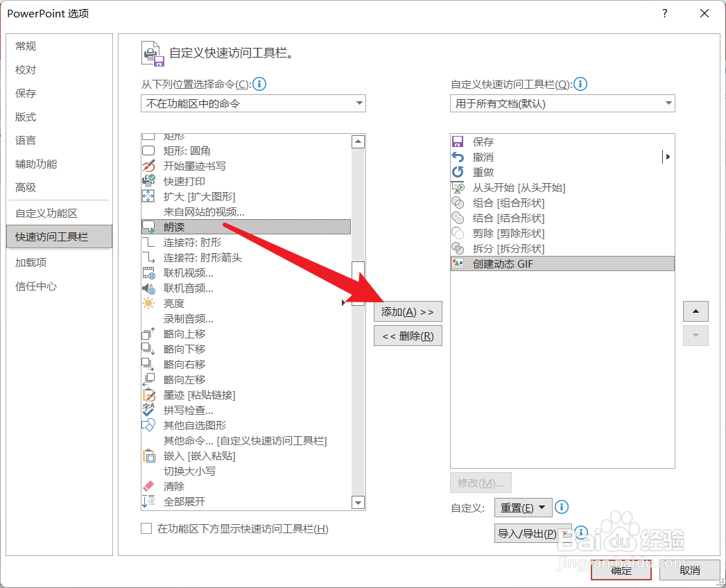Click the 略向上移 icon
726x588 pixels.
[x=148, y=334]
